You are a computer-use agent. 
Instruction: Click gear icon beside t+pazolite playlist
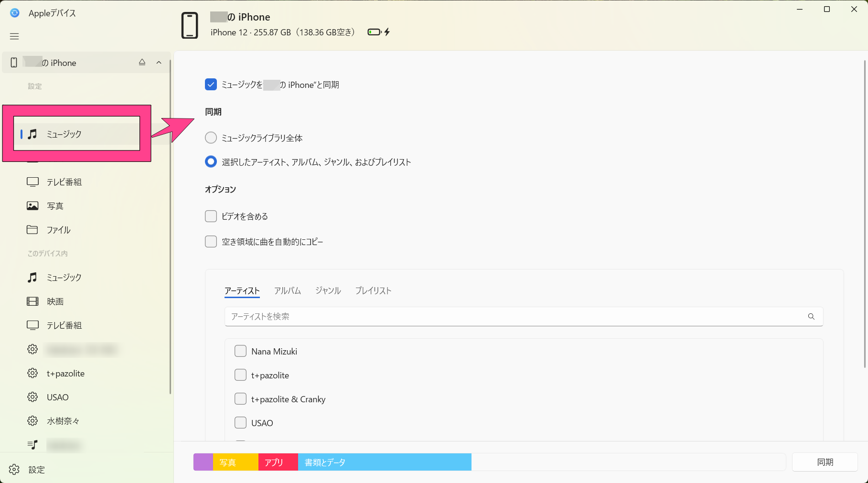[32, 373]
